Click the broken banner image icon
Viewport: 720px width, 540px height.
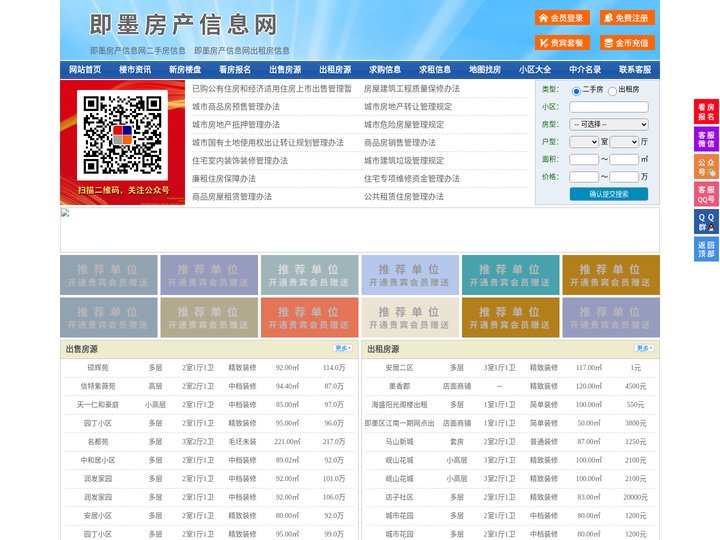[x=65, y=213]
